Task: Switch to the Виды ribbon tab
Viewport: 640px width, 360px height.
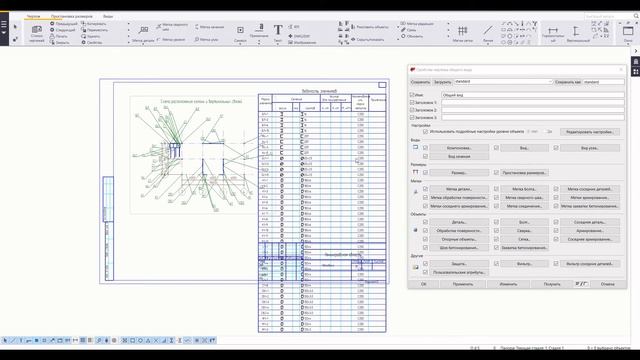Action: pyautogui.click(x=108, y=16)
